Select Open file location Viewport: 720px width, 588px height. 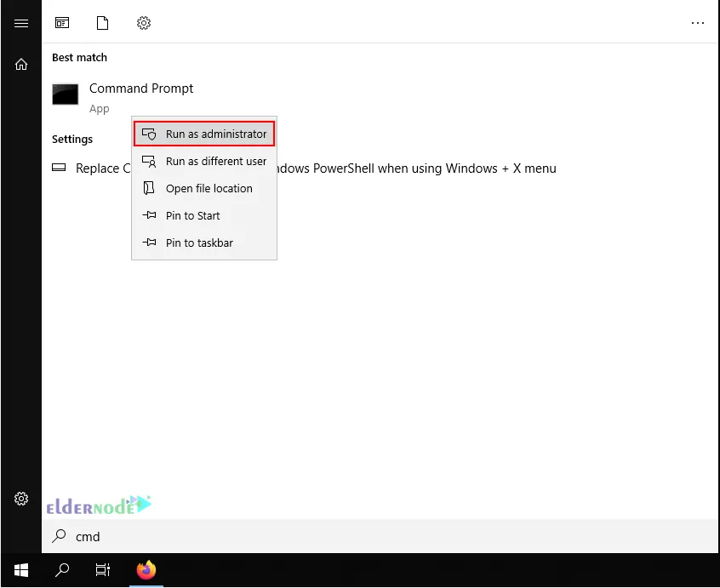[204, 188]
